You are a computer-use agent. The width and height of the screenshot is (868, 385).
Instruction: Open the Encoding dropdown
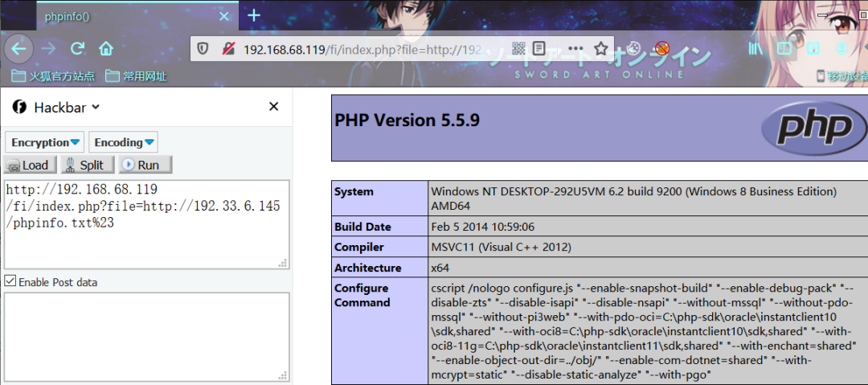point(124,142)
